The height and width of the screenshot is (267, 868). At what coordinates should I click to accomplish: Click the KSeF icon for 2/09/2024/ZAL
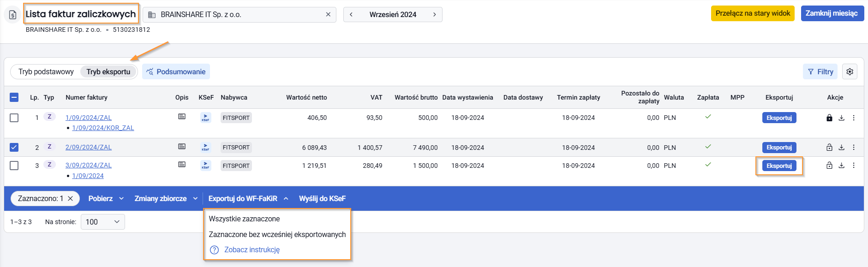pyautogui.click(x=206, y=148)
